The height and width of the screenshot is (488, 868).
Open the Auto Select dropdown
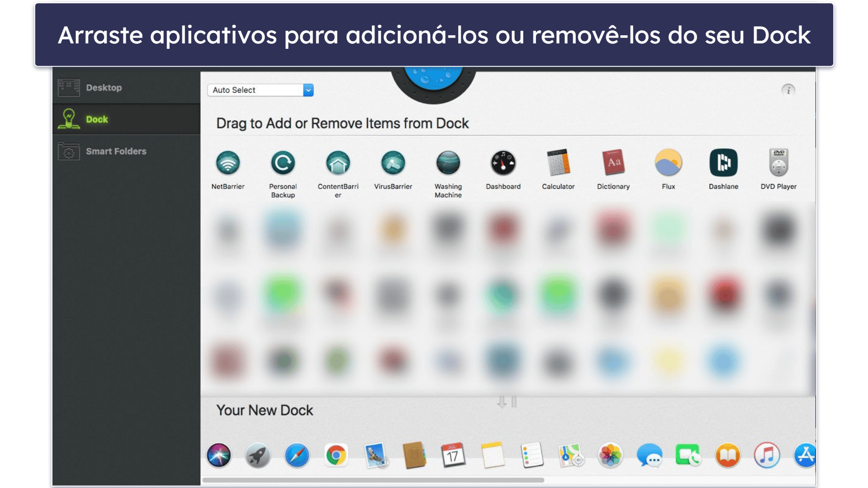pos(261,90)
